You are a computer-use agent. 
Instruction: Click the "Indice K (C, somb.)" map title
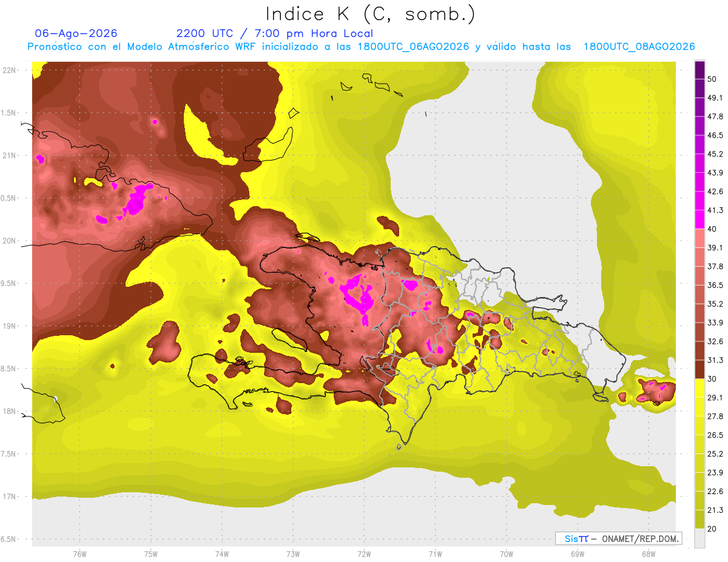pyautogui.click(x=371, y=14)
